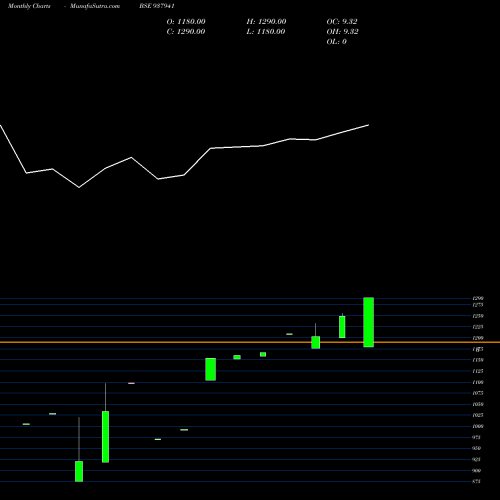Screen dimensions: 500x500
Task: Click the 875 price axis label
Action: [x=477, y=481]
